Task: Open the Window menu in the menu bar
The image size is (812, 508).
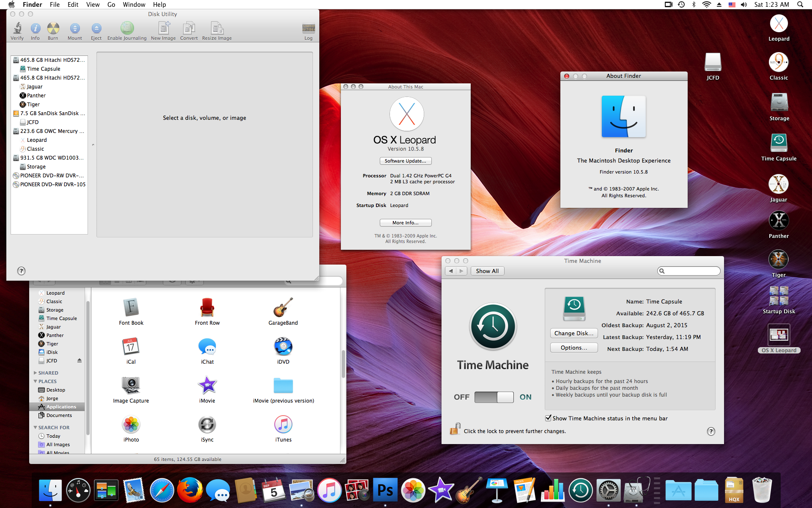Action: pos(134,5)
